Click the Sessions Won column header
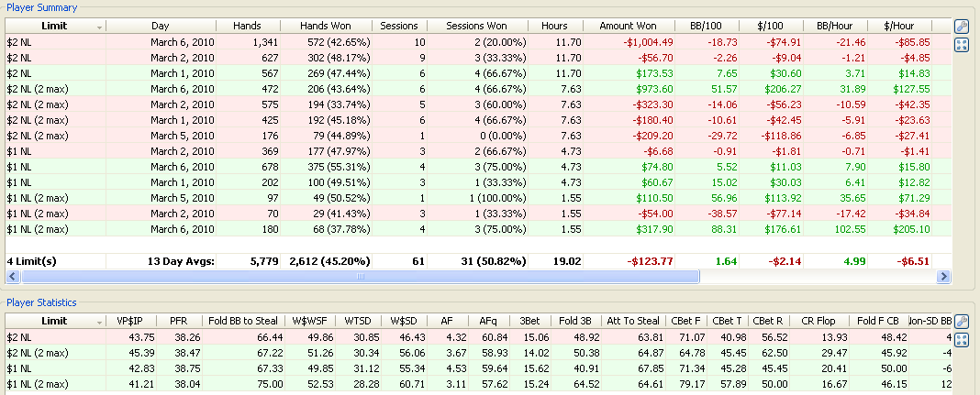Screen dimensions: 980x395 [x=477, y=27]
